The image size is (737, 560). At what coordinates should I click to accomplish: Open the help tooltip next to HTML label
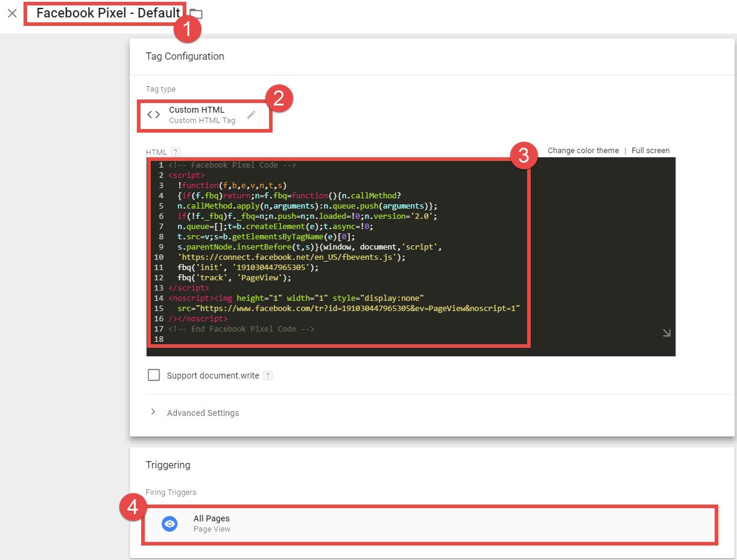(x=176, y=153)
